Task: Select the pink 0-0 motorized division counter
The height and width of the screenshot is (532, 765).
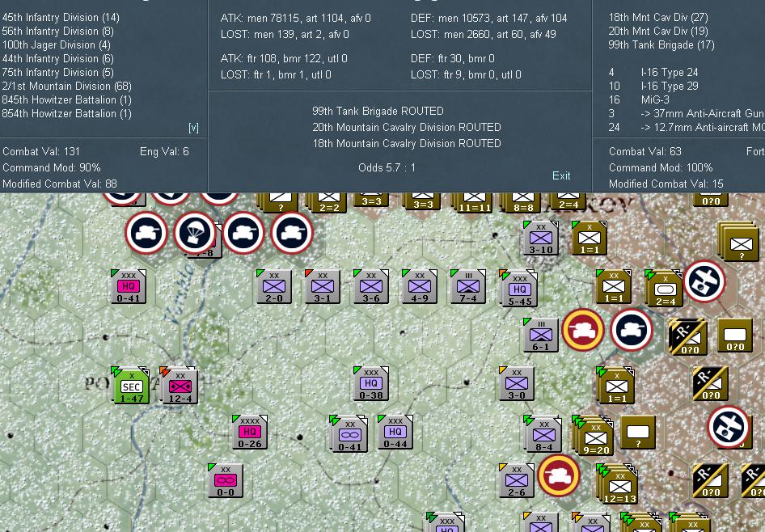Action: coord(226,480)
